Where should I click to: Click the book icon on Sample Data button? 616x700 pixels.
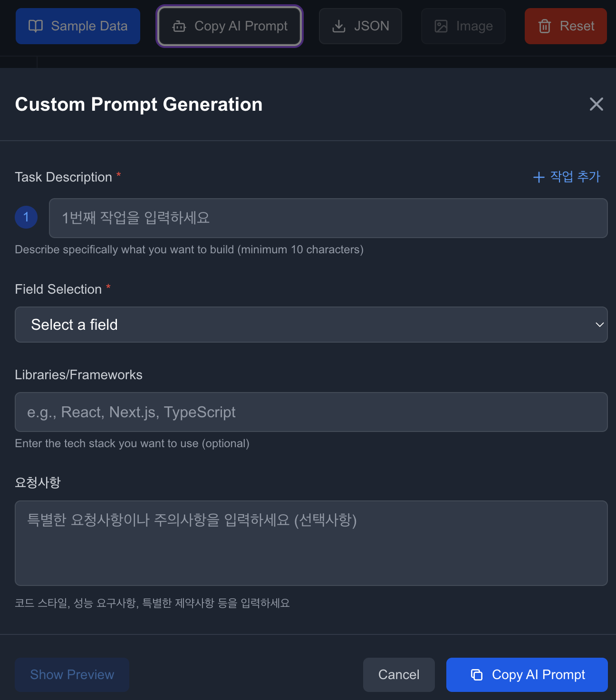pyautogui.click(x=37, y=26)
